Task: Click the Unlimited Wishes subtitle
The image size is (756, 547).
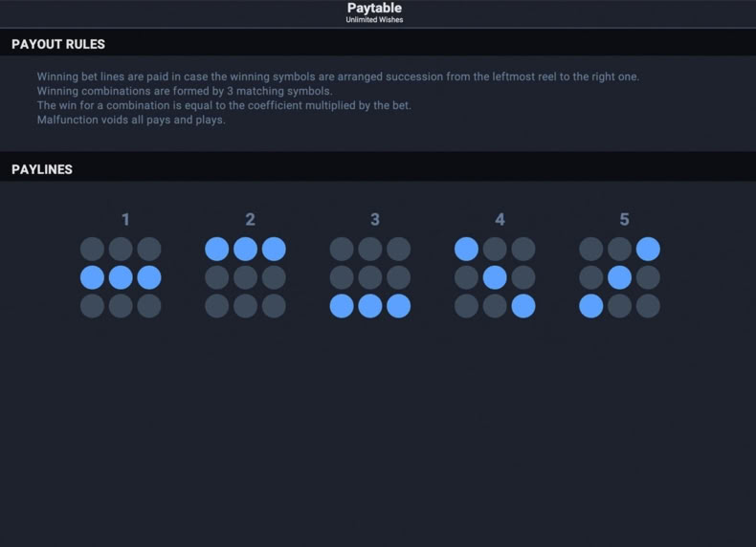Action: point(374,20)
